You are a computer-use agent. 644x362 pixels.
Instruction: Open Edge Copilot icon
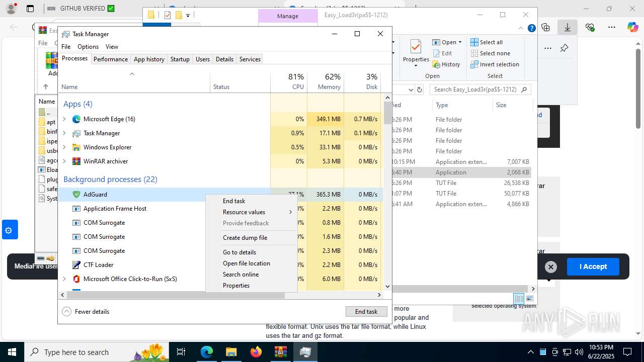[632, 27]
